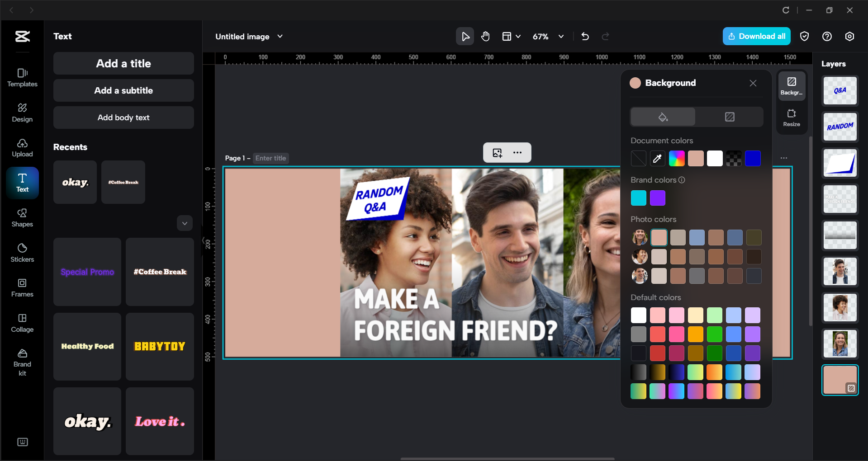Click the Download all button
This screenshot has height=461, width=868.
point(756,37)
